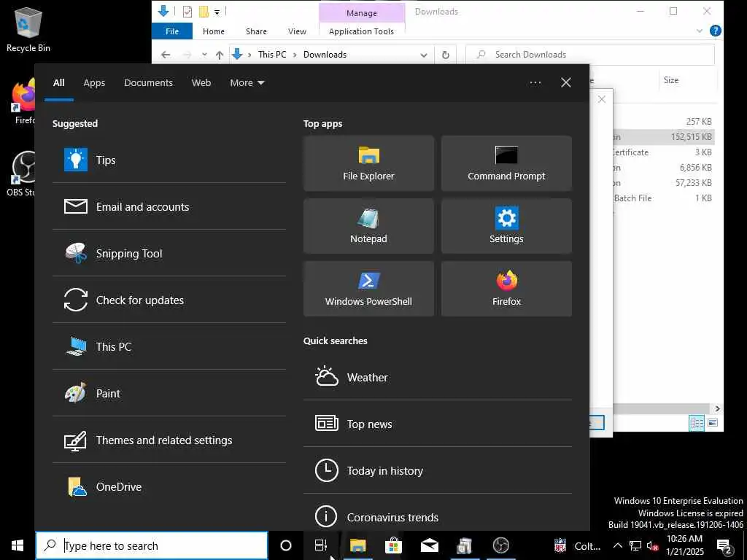Run the Top news quick search
Image resolution: width=747 pixels, height=560 pixels.
coord(438,424)
